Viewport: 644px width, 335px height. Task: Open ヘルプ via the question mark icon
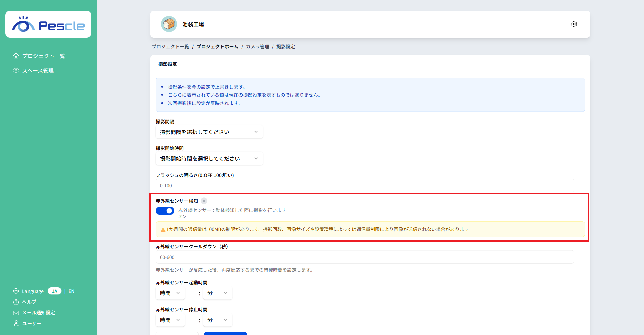tap(16, 302)
